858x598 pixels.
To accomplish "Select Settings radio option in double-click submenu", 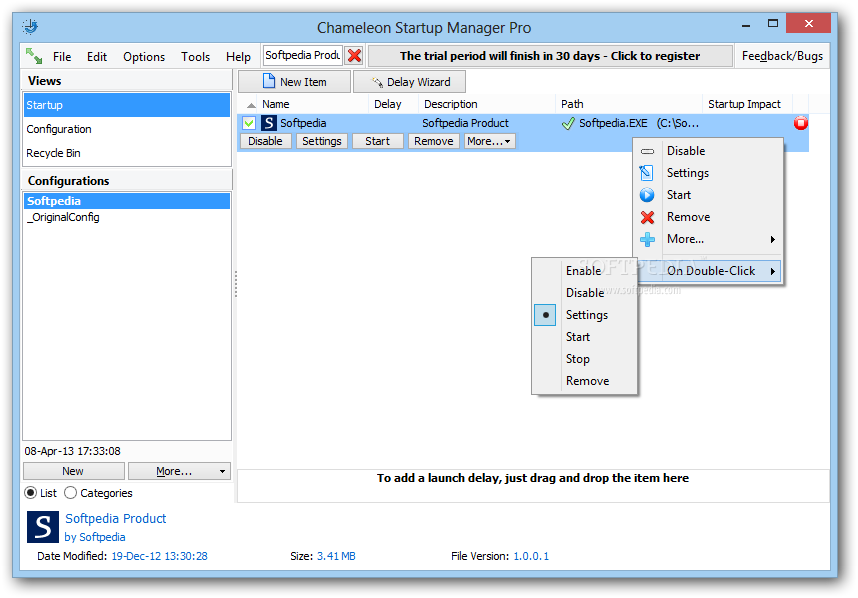I will (x=545, y=315).
